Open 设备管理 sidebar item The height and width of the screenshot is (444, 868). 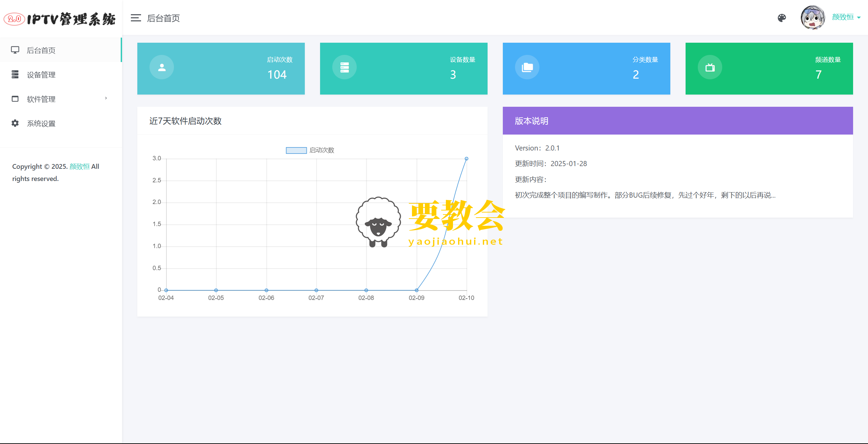tap(61, 75)
